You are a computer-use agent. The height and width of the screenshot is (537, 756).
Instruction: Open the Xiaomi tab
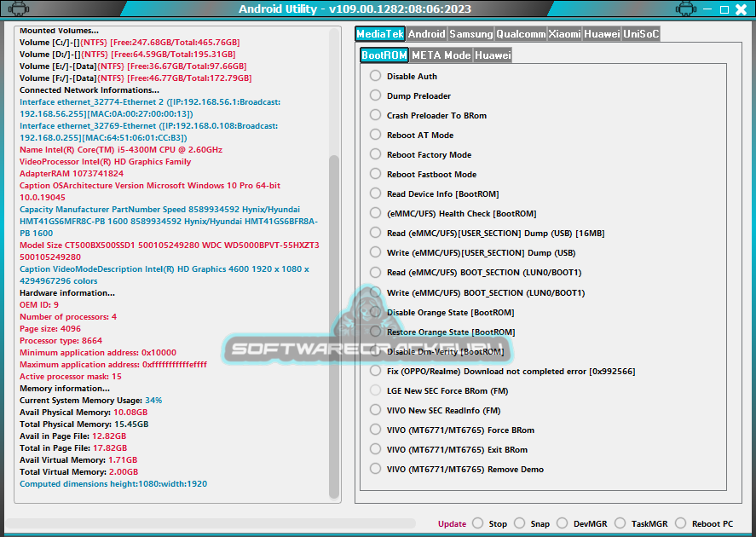tap(564, 34)
